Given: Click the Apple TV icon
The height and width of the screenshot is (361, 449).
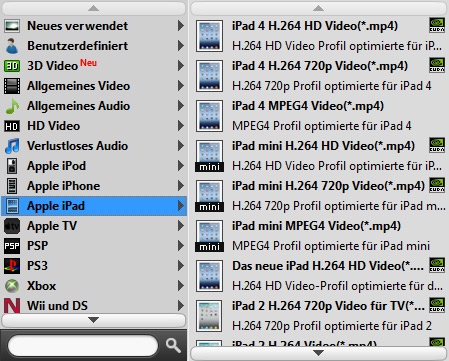Looking at the screenshot, I should click(x=12, y=226).
